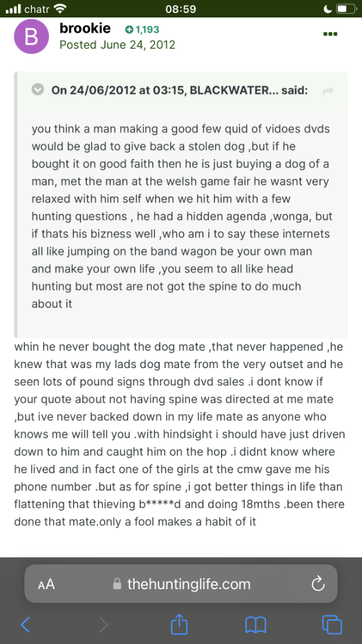This screenshot has width=362, height=644.
Task: Open the Posted June 24, 2012 permalink
Action: [x=117, y=44]
